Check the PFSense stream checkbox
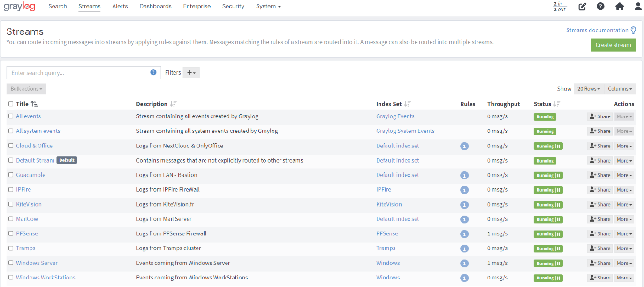The height and width of the screenshot is (287, 644). tap(11, 233)
